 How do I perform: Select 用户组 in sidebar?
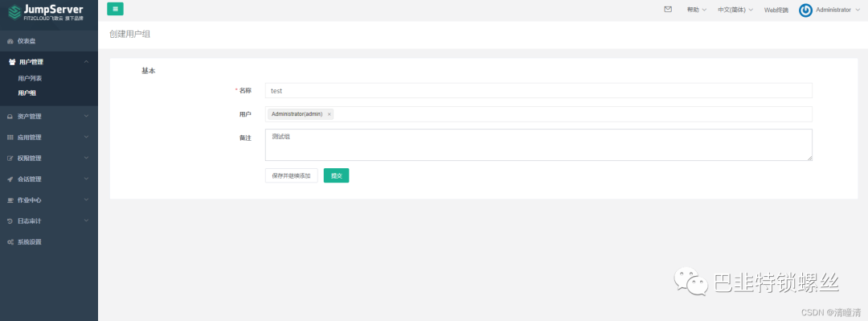[x=27, y=93]
